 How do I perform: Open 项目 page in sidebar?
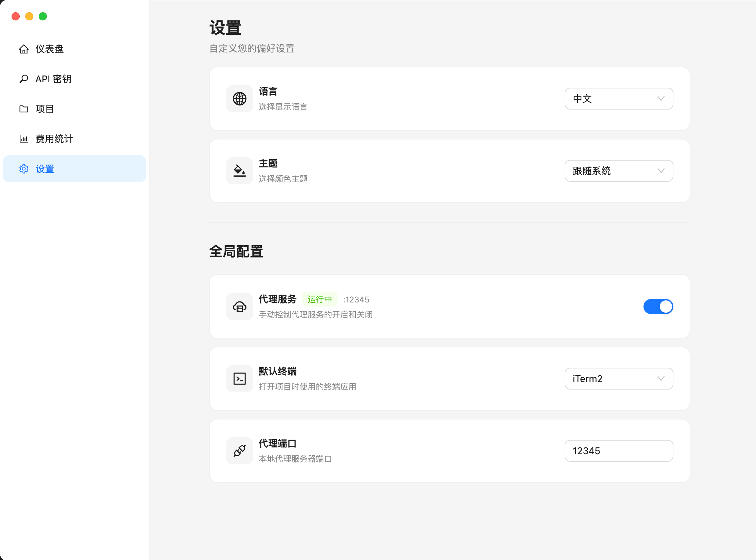tap(74, 109)
